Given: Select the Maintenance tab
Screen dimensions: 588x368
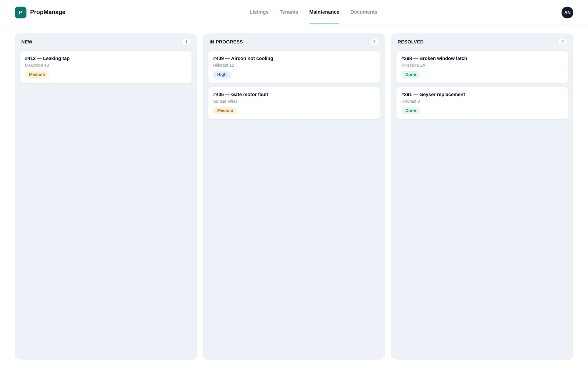Looking at the screenshot, I should pyautogui.click(x=324, y=12).
